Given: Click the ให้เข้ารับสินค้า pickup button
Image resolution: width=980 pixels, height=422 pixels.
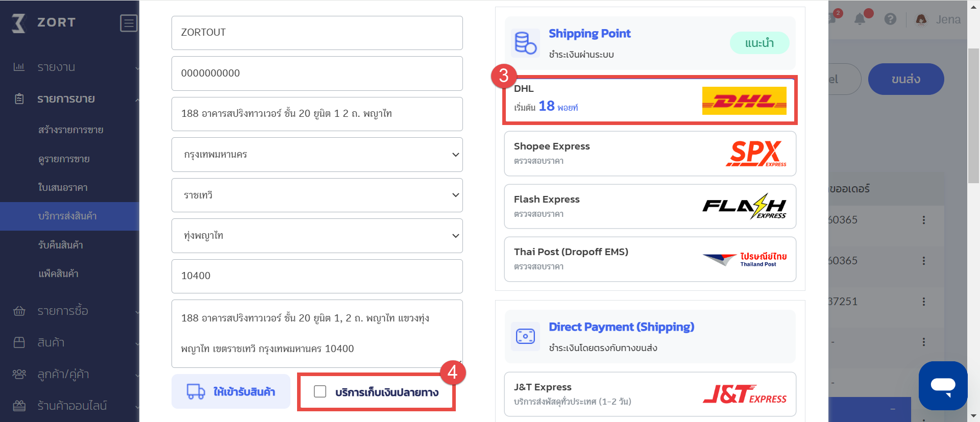Looking at the screenshot, I should pyautogui.click(x=231, y=391).
